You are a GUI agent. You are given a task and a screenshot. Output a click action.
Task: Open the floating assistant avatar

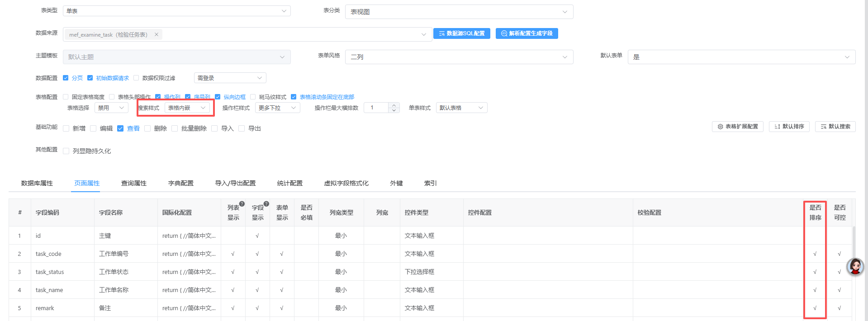(x=855, y=267)
